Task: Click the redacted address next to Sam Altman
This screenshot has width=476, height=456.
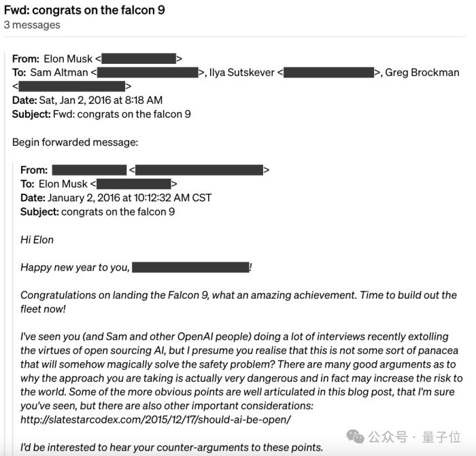Action: 148,73
